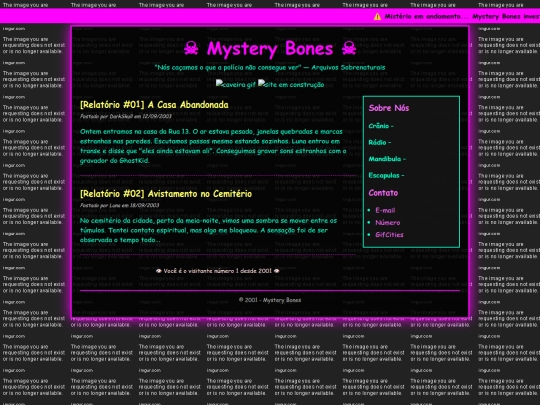Click the broken 'site em construção' image
540x405 pixels.
291,84
